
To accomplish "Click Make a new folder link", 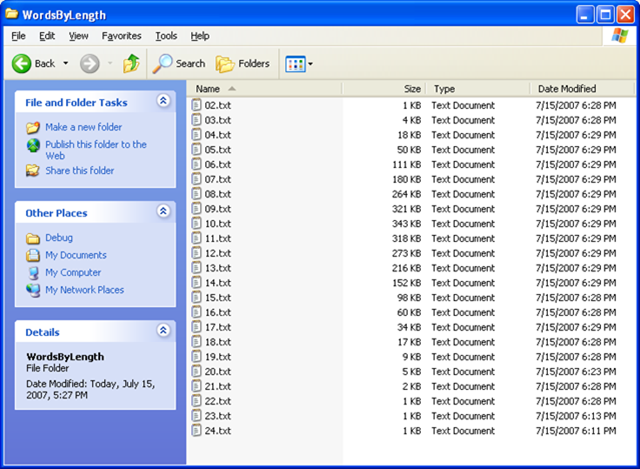I will (x=83, y=127).
